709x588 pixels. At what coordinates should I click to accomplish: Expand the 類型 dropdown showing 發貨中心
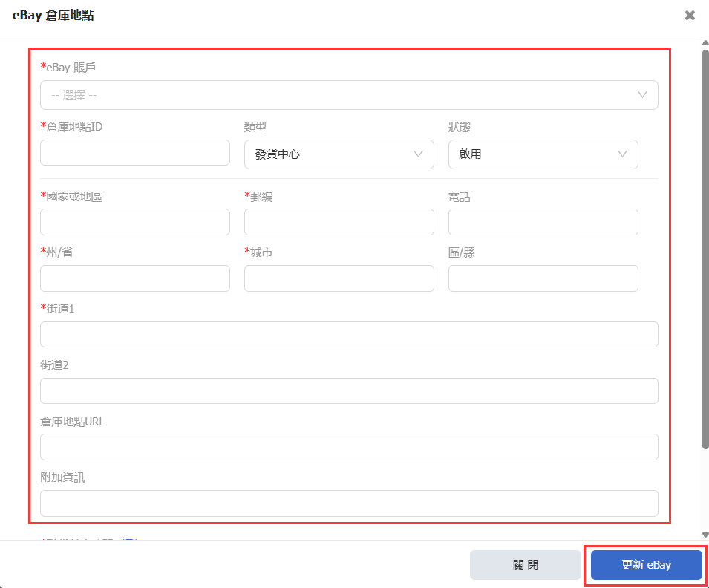(x=339, y=154)
